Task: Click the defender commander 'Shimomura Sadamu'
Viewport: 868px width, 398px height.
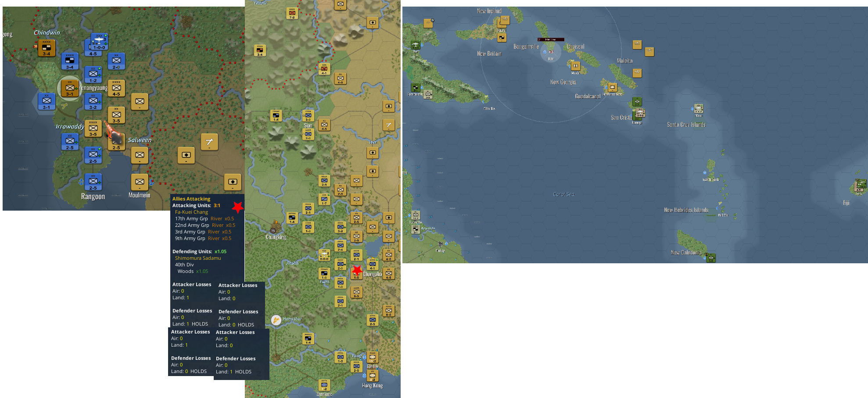Action: pos(198,258)
